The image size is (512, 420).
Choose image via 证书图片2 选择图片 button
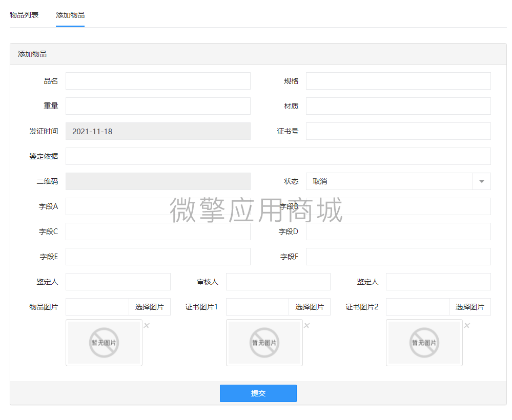click(470, 307)
